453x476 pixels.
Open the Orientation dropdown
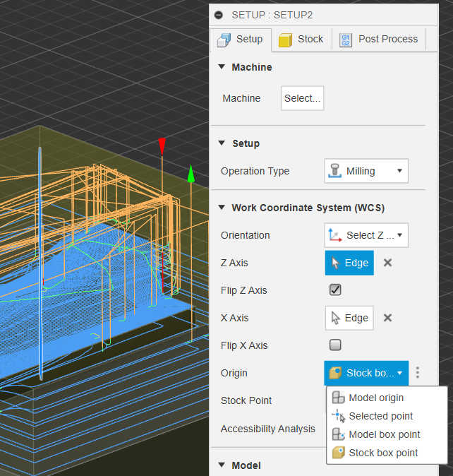coord(366,235)
